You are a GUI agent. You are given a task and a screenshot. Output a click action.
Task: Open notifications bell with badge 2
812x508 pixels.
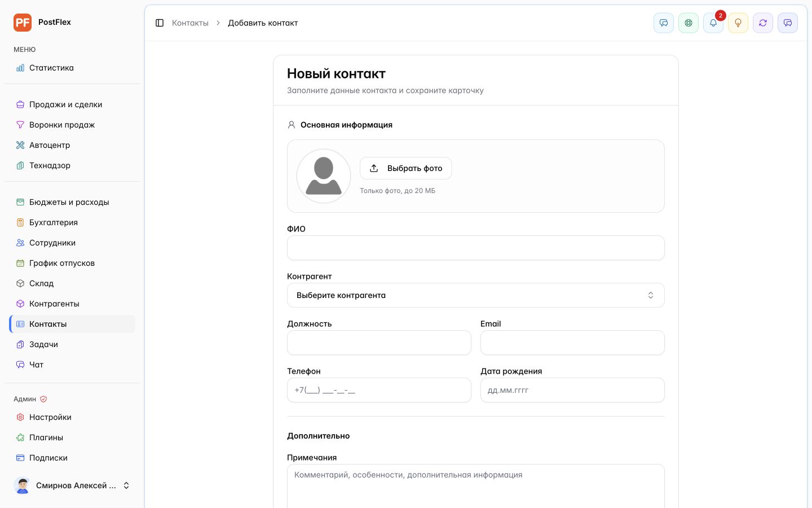(713, 23)
